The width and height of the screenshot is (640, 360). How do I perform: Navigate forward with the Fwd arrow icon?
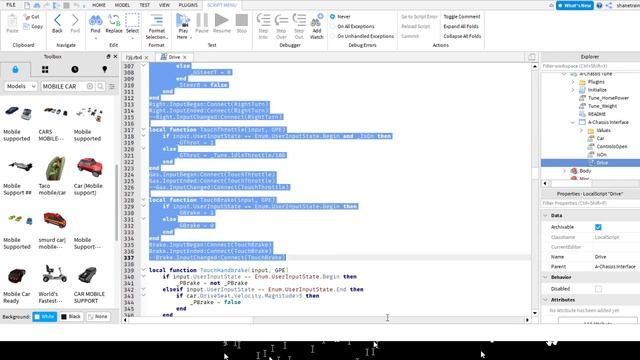coord(75,20)
